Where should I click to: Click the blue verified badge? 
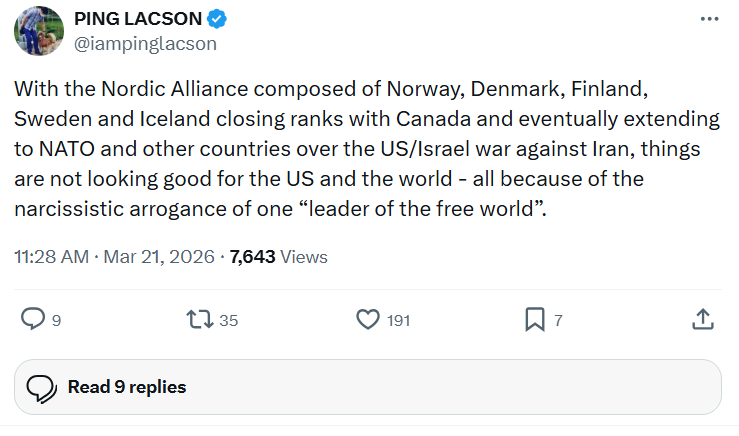pos(217,20)
